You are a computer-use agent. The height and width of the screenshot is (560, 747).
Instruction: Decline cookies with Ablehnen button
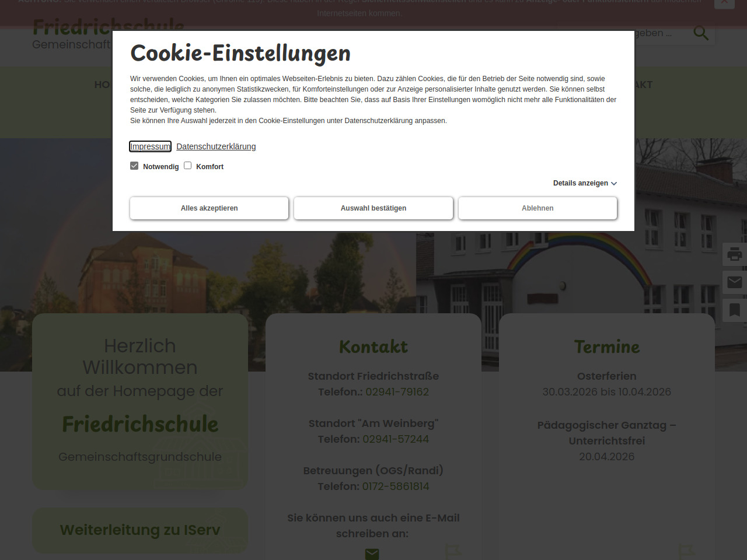pyautogui.click(x=537, y=208)
